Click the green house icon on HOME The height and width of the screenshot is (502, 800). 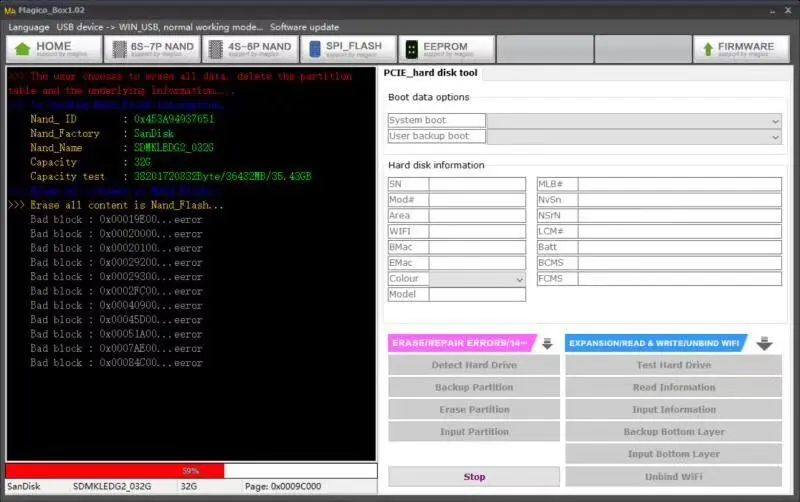(x=22, y=49)
